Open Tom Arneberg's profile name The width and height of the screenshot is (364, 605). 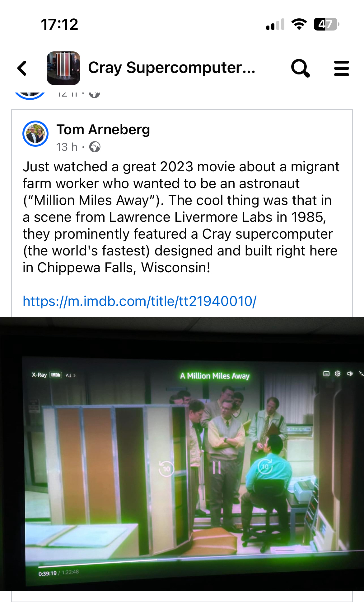[x=103, y=129]
